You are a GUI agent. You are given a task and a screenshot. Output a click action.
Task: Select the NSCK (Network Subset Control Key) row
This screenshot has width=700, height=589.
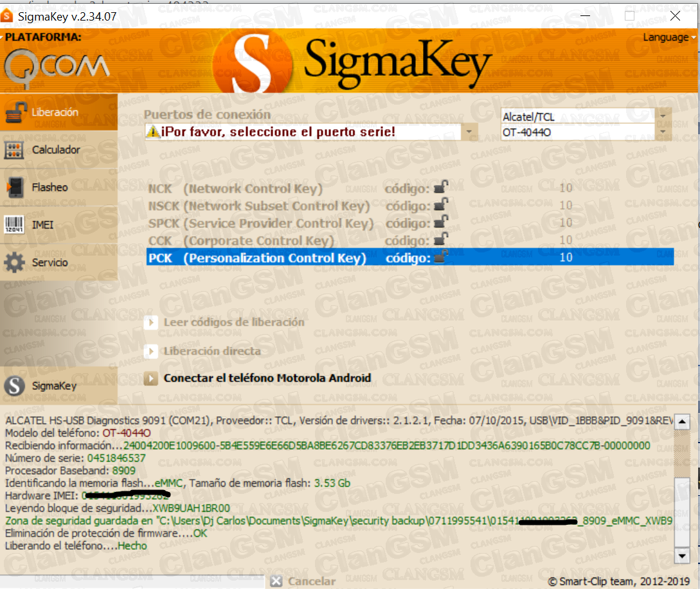point(410,206)
